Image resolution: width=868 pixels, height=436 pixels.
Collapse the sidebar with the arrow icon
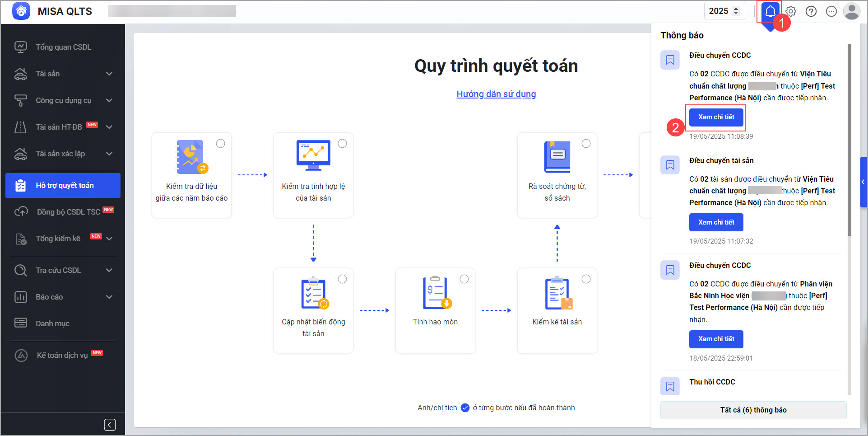[x=110, y=425]
